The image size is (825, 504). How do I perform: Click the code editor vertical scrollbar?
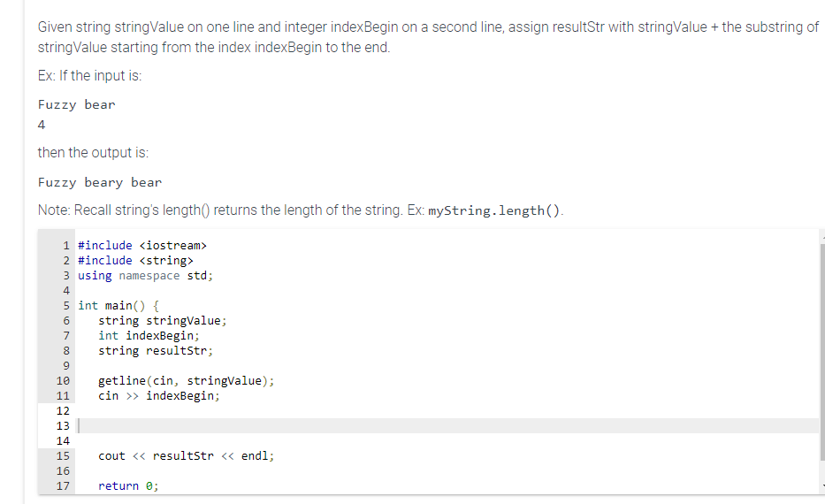click(x=822, y=353)
